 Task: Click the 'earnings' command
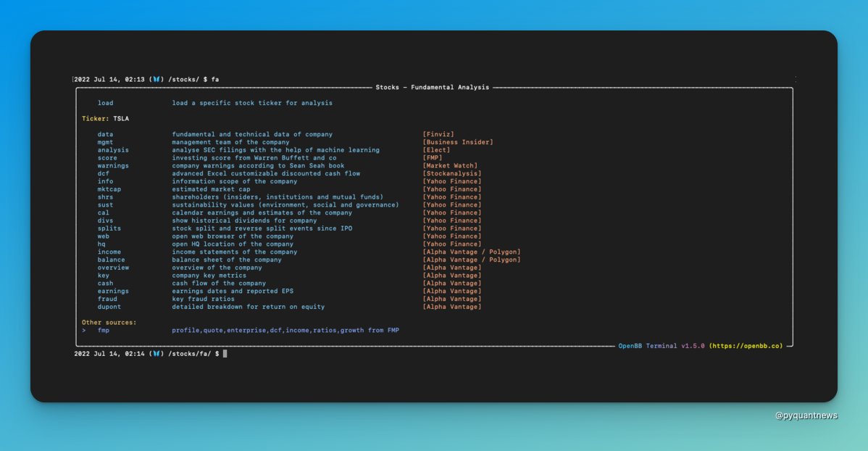[x=113, y=291]
